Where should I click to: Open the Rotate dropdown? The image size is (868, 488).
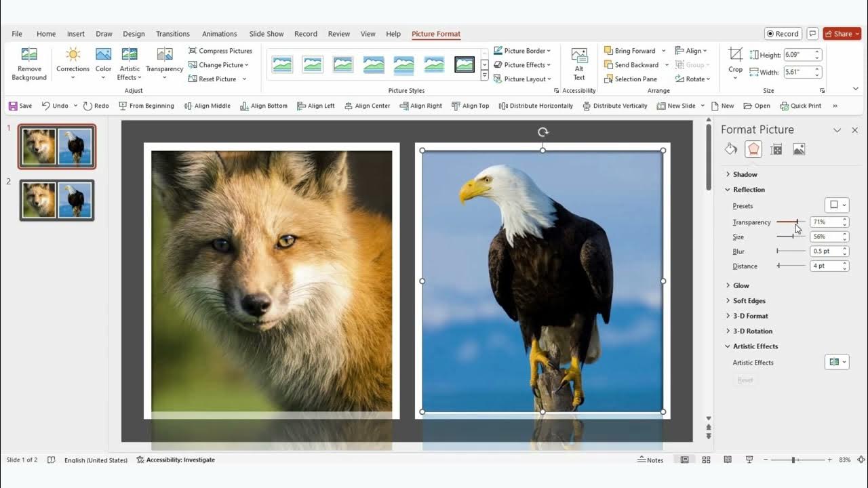click(692, 79)
